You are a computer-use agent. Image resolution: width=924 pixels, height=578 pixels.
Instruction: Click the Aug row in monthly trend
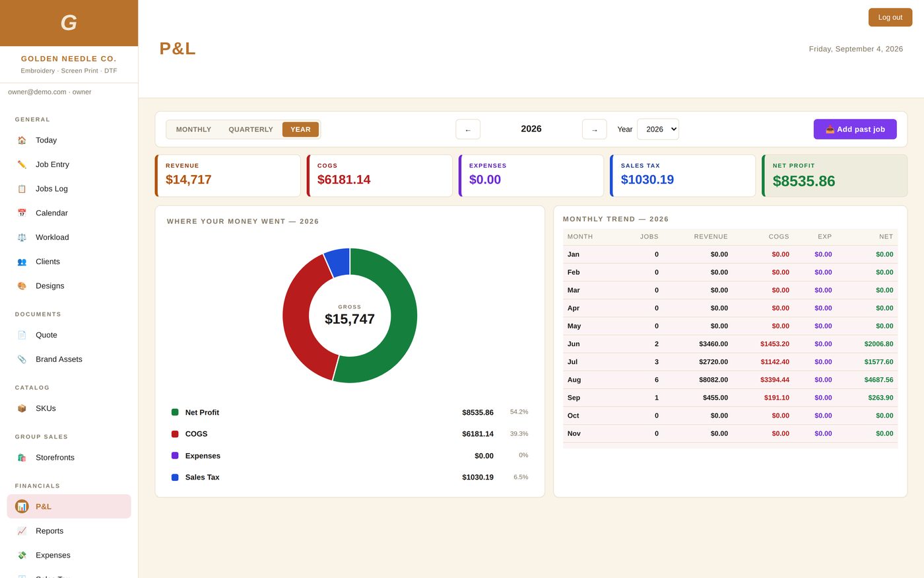pos(730,380)
